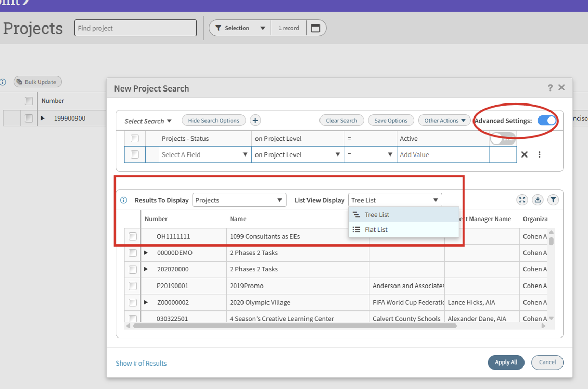This screenshot has width=588, height=389.
Task: Choose Flat List from the dropdown menu
Action: [x=403, y=230]
